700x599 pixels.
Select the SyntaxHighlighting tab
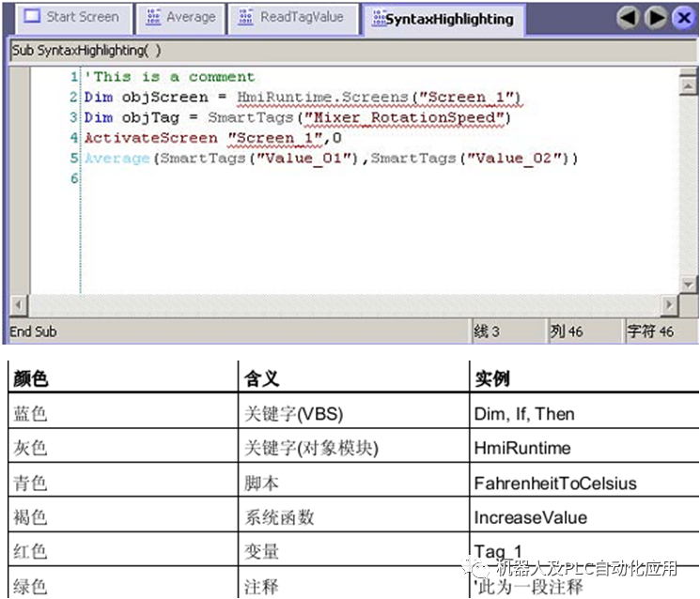point(443,19)
